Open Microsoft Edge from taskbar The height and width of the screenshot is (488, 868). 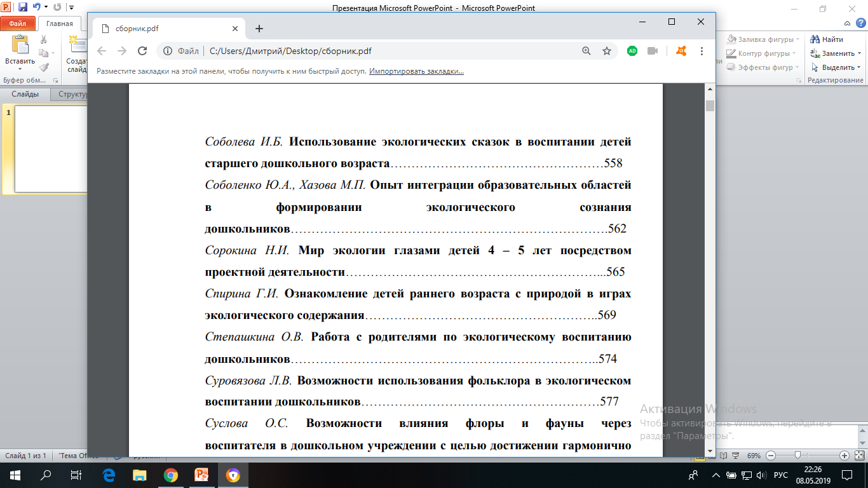click(109, 475)
